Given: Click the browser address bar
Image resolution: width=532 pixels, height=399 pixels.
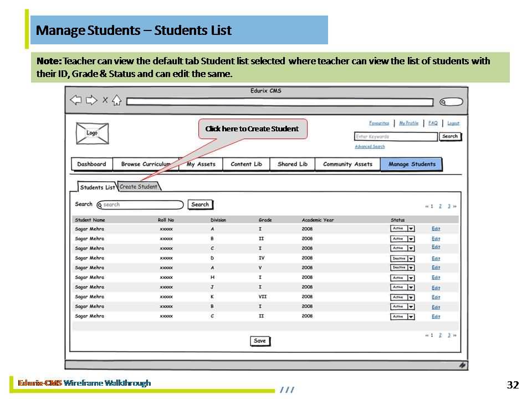Looking at the screenshot, I should tap(280, 102).
